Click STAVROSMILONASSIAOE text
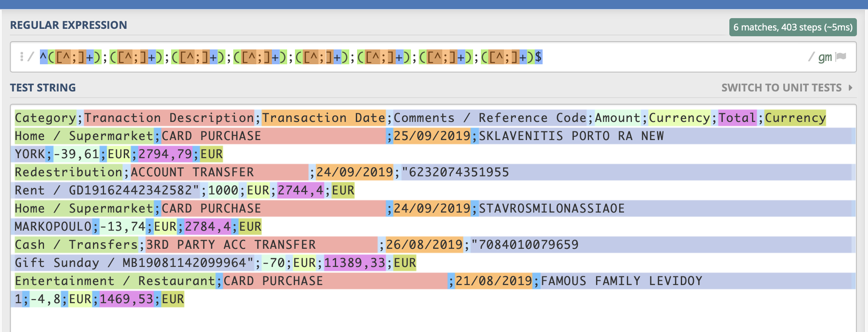The width and height of the screenshot is (868, 332). point(552,209)
